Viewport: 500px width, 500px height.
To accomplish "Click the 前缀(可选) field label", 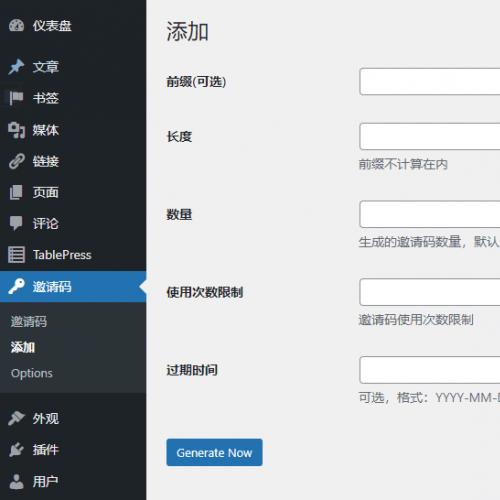I will (196, 82).
